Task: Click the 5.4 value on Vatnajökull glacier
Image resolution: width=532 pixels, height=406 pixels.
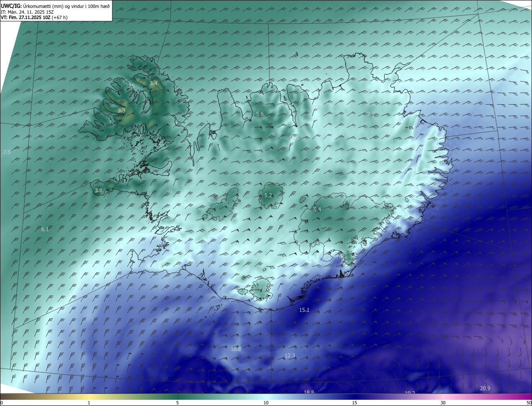Action: 317,210
